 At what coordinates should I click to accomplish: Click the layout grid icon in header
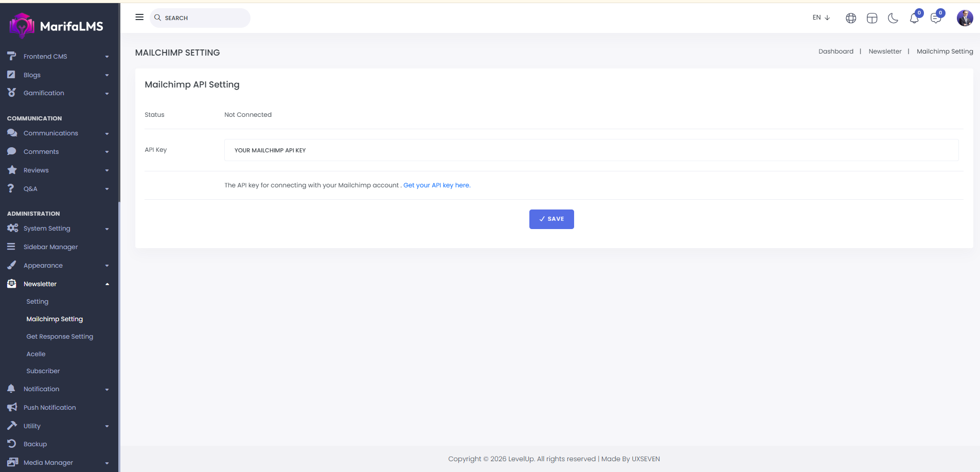click(x=872, y=19)
